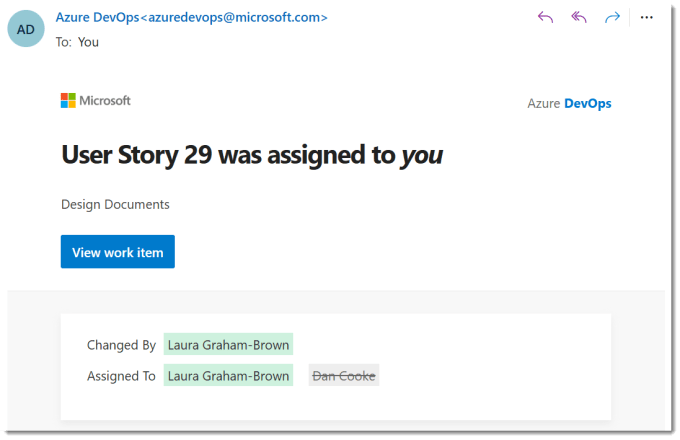Click the 'Changed By' label
680x440 pixels.
point(121,345)
